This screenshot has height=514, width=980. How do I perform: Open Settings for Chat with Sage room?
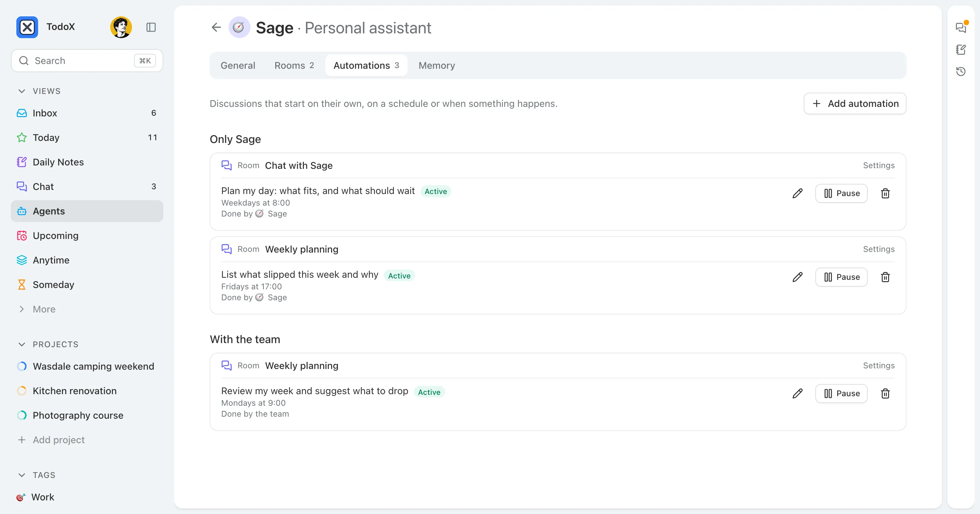click(878, 165)
